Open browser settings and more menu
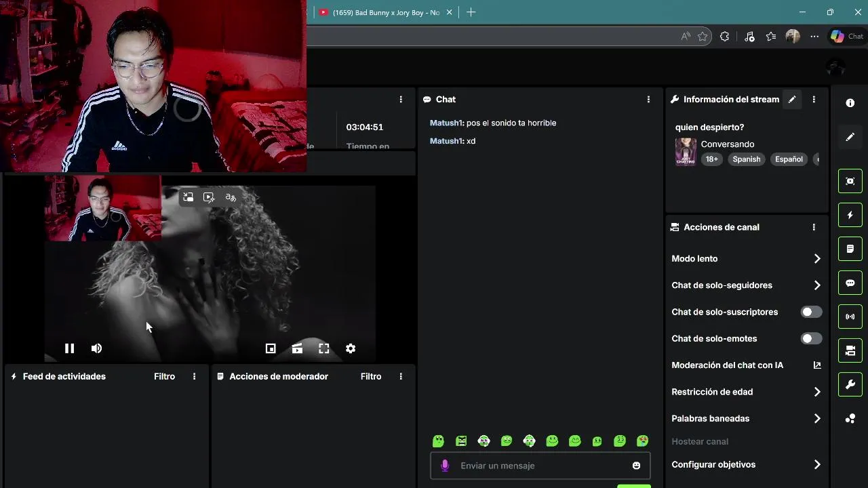Viewport: 868px width, 488px height. coord(814,37)
